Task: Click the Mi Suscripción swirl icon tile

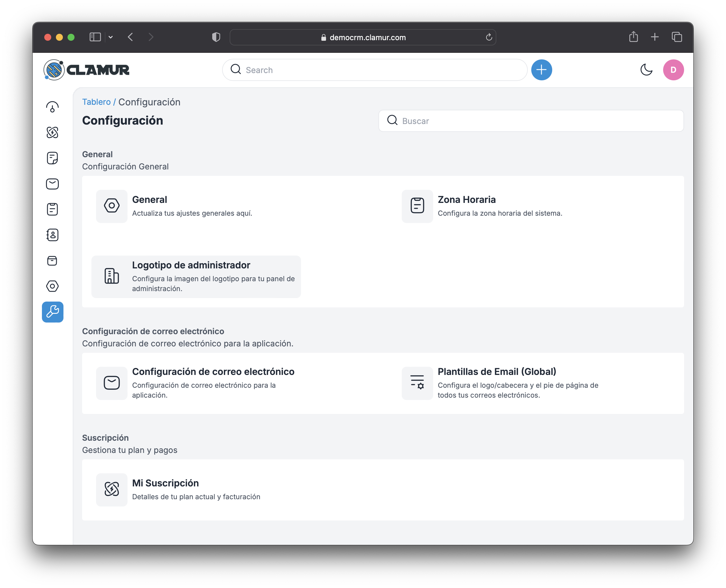Action: pos(112,490)
